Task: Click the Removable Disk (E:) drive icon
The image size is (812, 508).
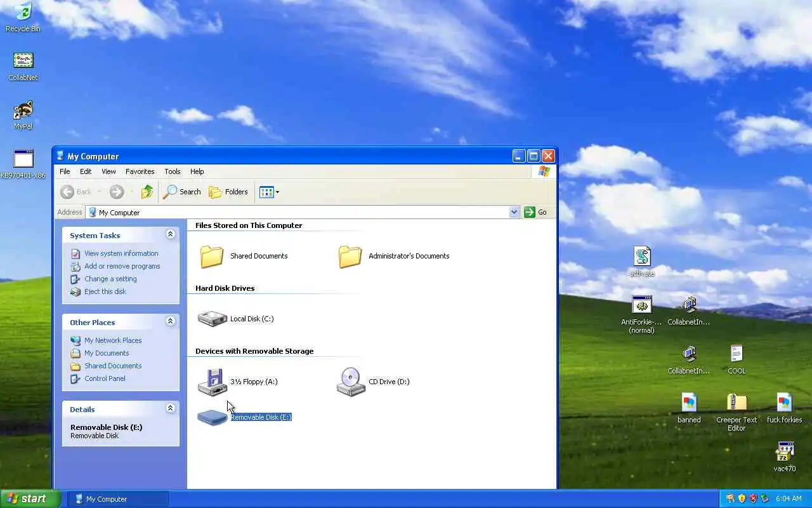Action: (212, 417)
